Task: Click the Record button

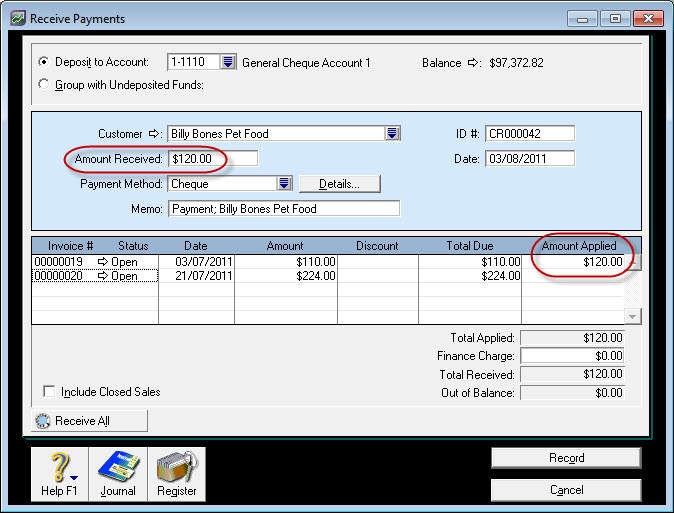Action: pyautogui.click(x=565, y=458)
